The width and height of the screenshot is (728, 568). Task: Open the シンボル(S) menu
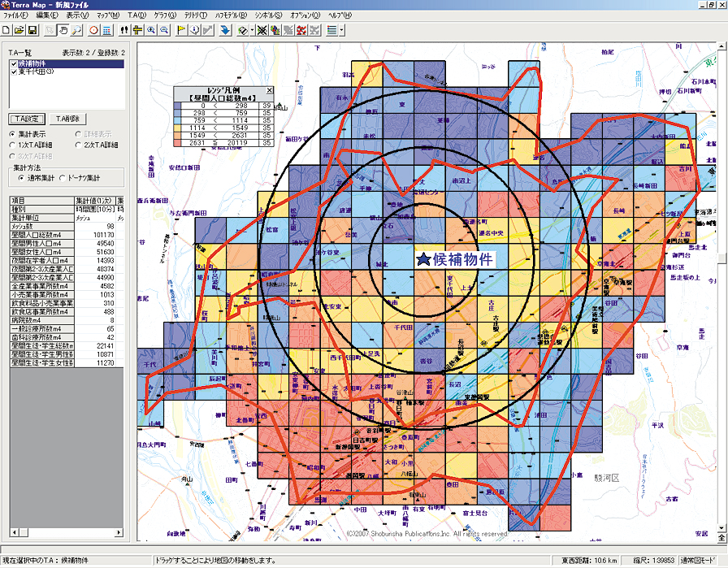pyautogui.click(x=268, y=15)
